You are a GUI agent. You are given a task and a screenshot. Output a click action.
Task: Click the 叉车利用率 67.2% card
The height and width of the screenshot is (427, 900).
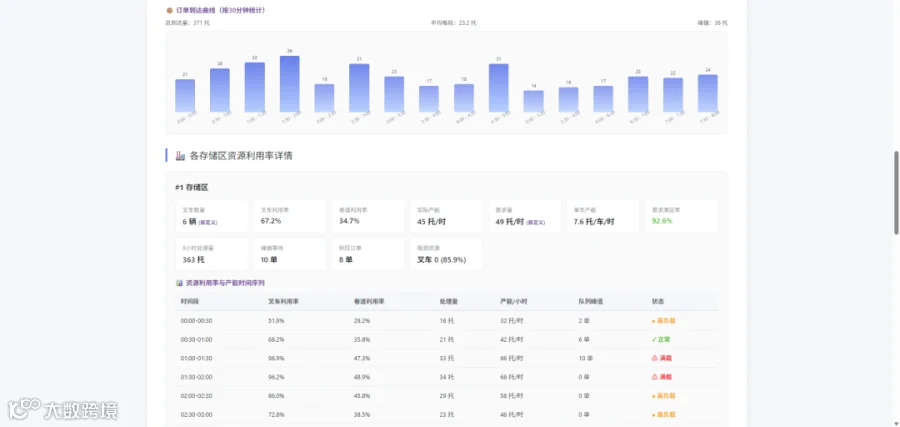[290, 216]
